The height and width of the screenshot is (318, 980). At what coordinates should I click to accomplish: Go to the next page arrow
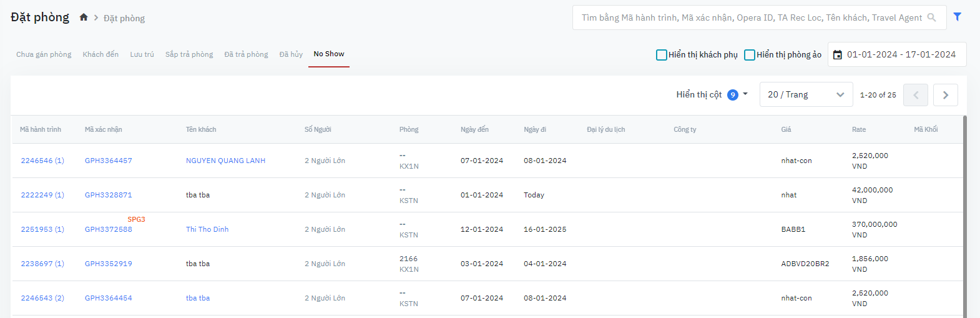(x=945, y=95)
